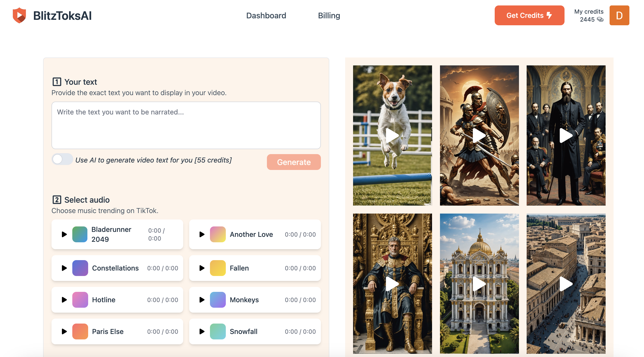Image resolution: width=644 pixels, height=357 pixels.
Task: Go to the Billing page
Action: 329,16
